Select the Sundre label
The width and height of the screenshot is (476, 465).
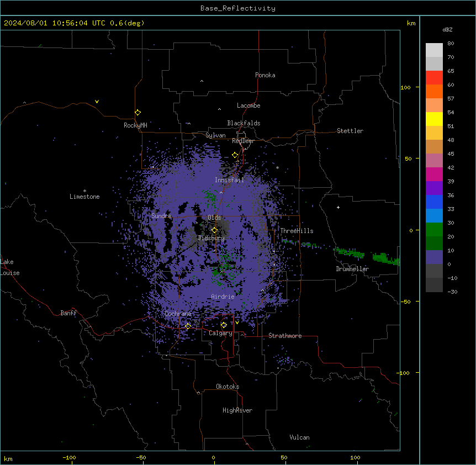(161, 216)
